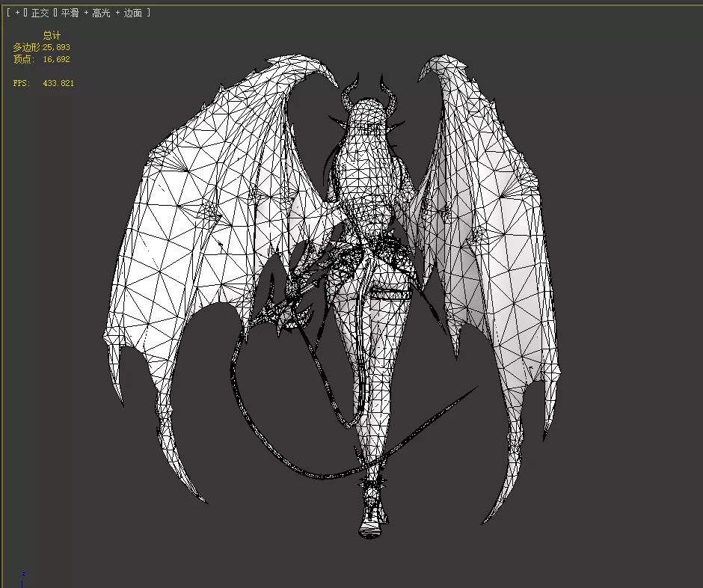Open the 正交 view menu
The width and height of the screenshot is (703, 588).
point(40,13)
